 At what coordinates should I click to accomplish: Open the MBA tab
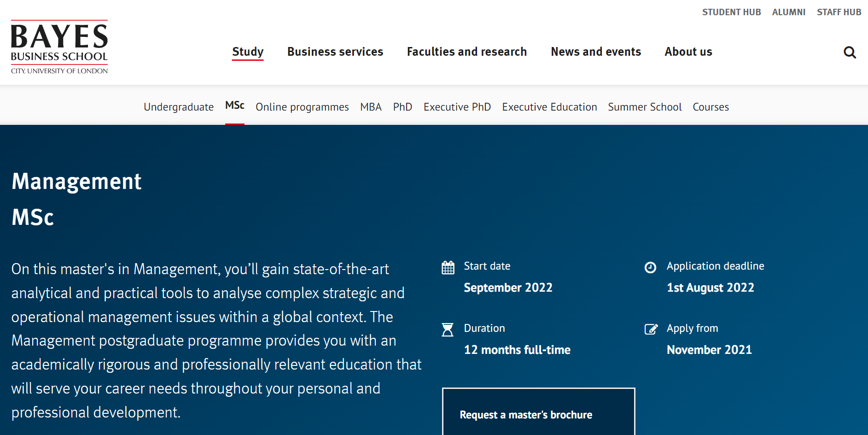(371, 107)
